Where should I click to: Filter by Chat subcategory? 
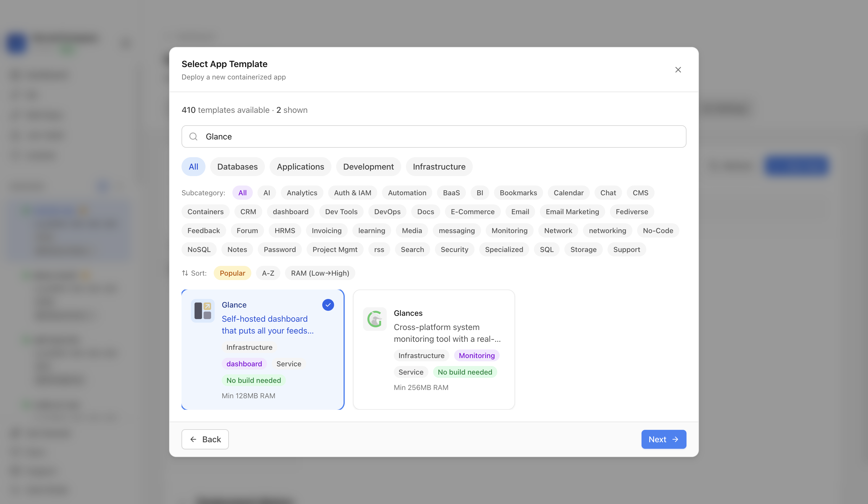click(x=608, y=193)
